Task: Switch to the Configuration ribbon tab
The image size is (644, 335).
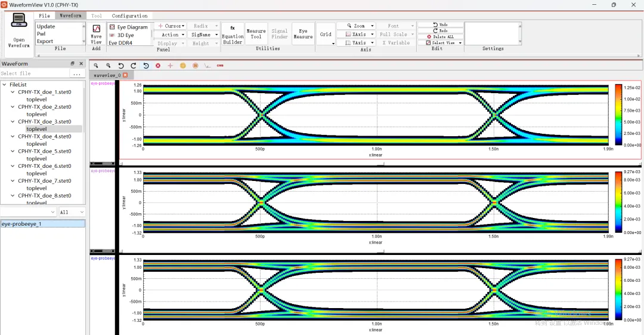Action: [x=129, y=16]
